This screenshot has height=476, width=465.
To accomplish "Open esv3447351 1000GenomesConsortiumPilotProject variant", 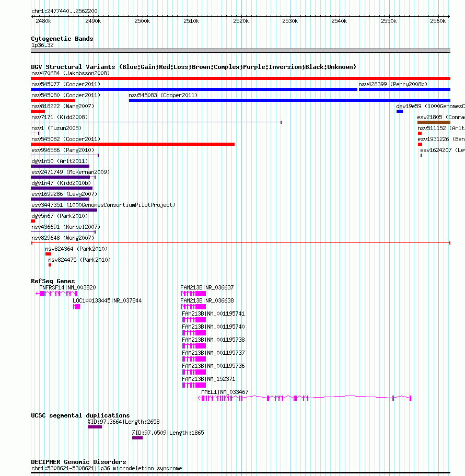I will pos(103,205).
